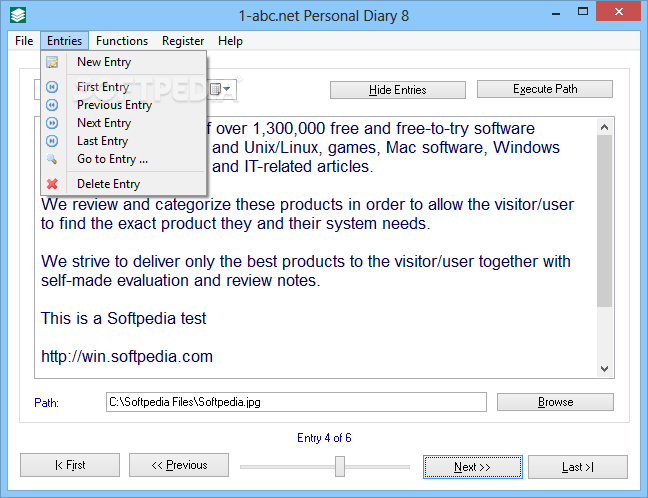648x498 pixels.
Task: Minimize the Personal Diary window
Action: (556, 14)
